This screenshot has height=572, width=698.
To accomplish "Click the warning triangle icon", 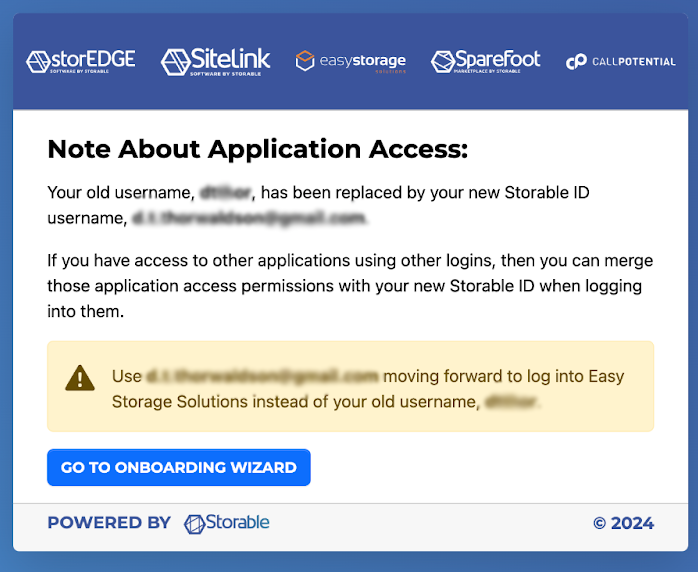I will coord(80,378).
